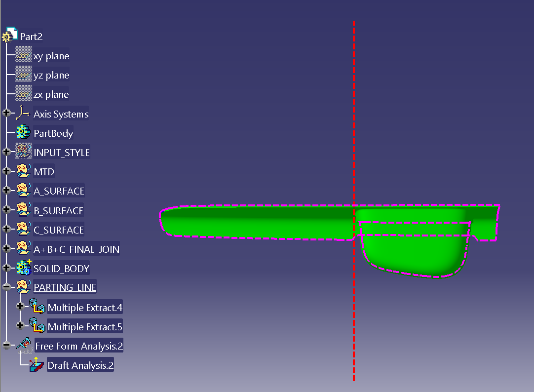Expand the INPUT_STYLE node
534x392 pixels.
coord(6,152)
